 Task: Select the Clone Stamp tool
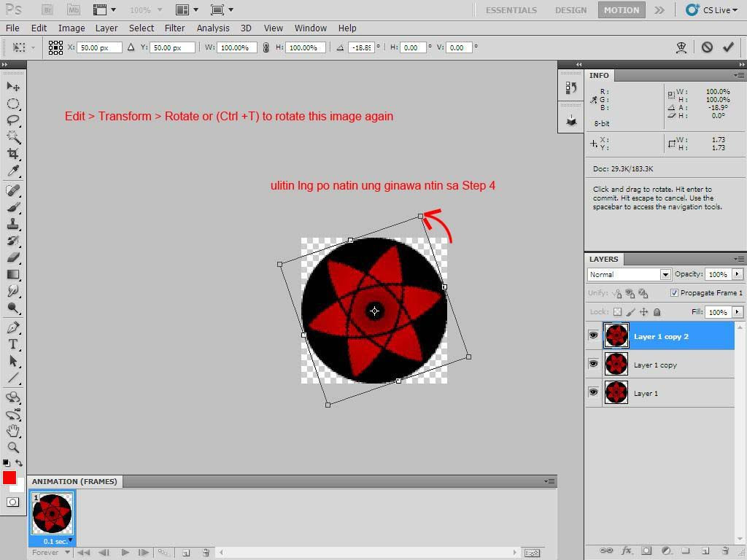13,224
